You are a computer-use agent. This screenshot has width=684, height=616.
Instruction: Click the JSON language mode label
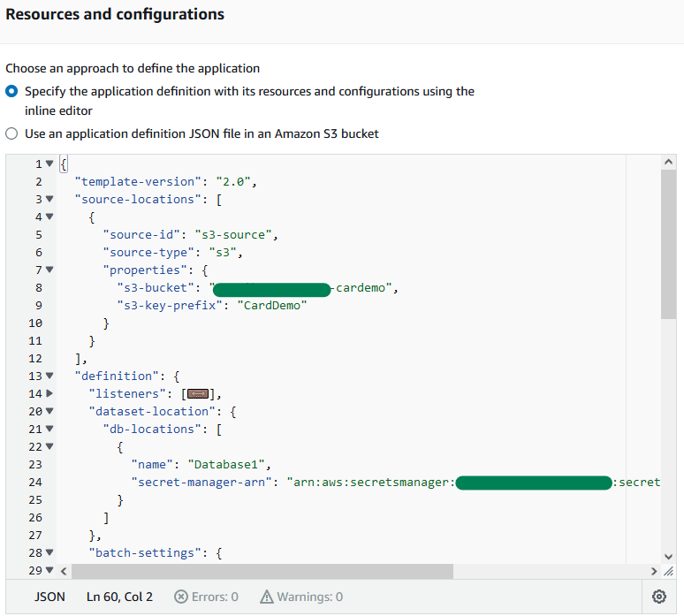49,597
